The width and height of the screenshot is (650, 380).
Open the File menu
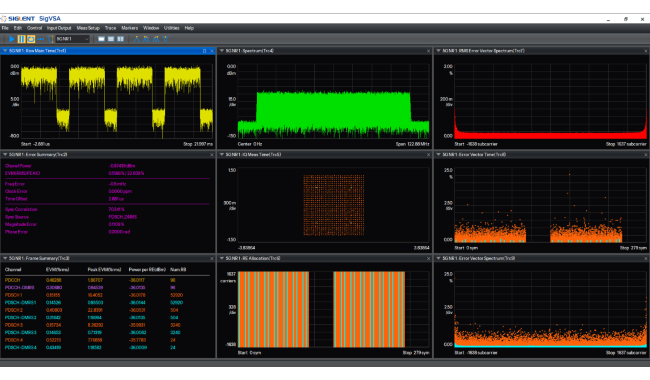5,28
